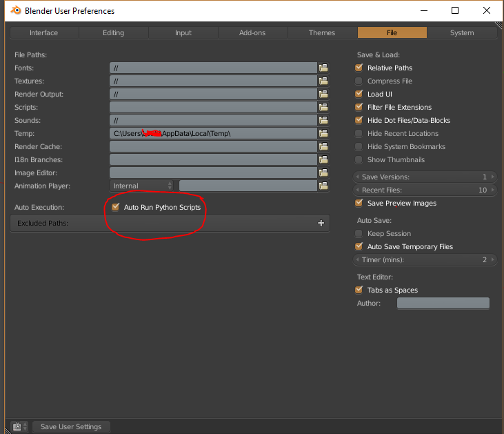The height and width of the screenshot is (434, 504).
Task: Add new Excluded Paths entry with plus
Action: click(x=321, y=223)
